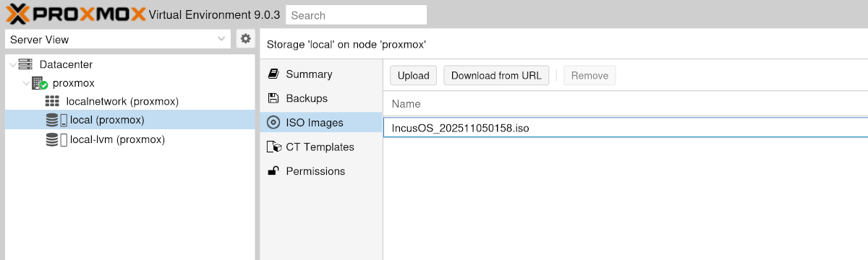Click the Summary book icon
The height and width of the screenshot is (260, 868).
tap(273, 74)
